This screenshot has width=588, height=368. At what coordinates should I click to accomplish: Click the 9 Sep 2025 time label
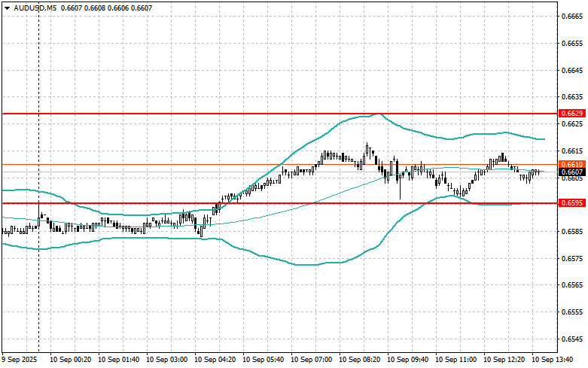tap(20, 360)
